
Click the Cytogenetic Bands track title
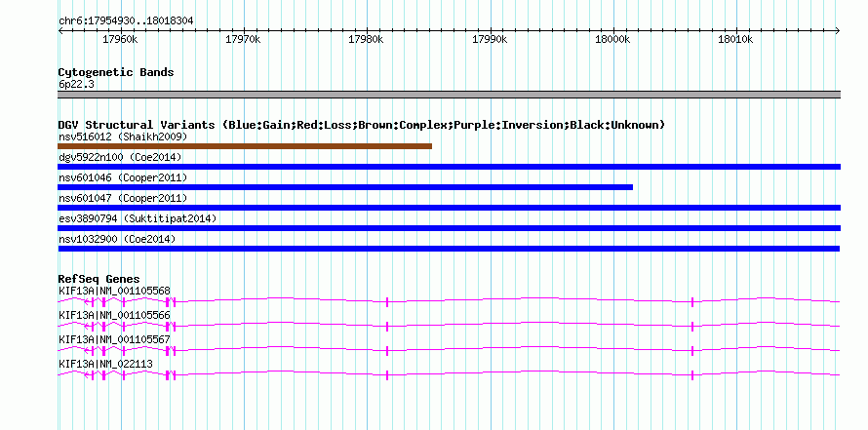point(116,72)
